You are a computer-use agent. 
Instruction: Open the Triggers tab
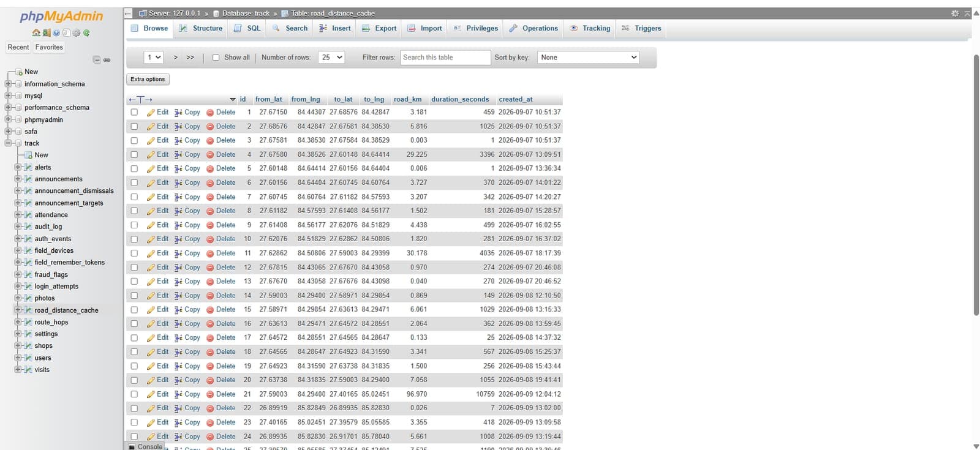(641, 28)
